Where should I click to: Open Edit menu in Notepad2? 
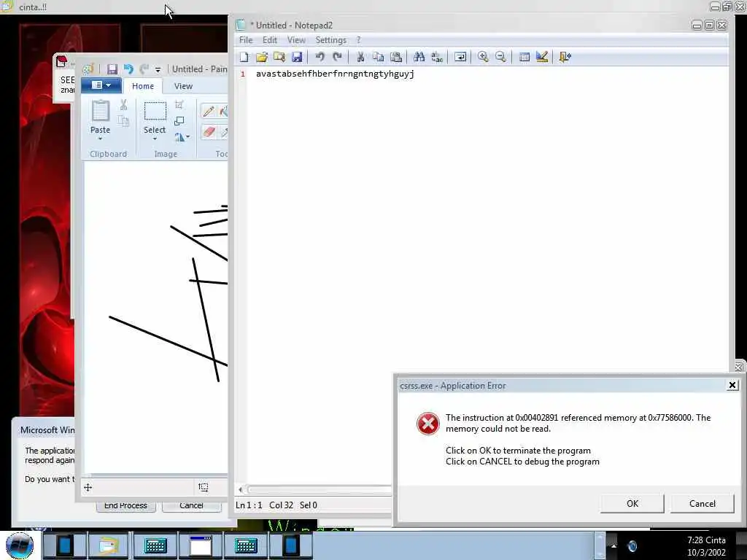(270, 40)
